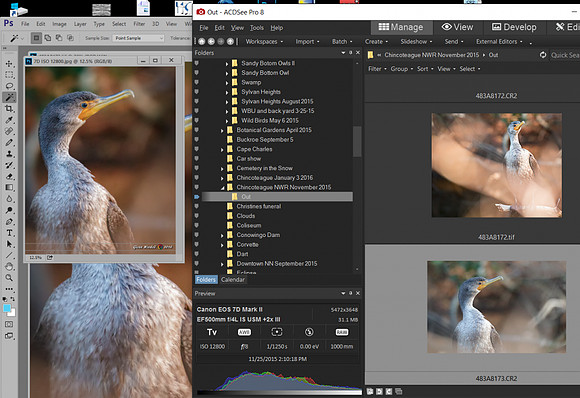Viewport: 580px width, 398px height.
Task: Toggle Easy-Select indicator for Cape Charles folder
Action: [x=197, y=149]
